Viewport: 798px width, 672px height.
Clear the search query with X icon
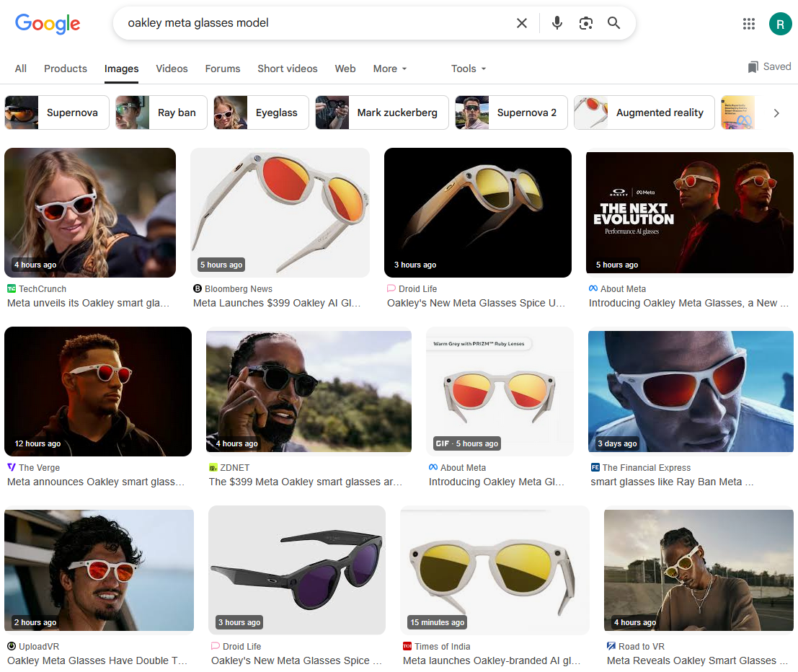522,23
